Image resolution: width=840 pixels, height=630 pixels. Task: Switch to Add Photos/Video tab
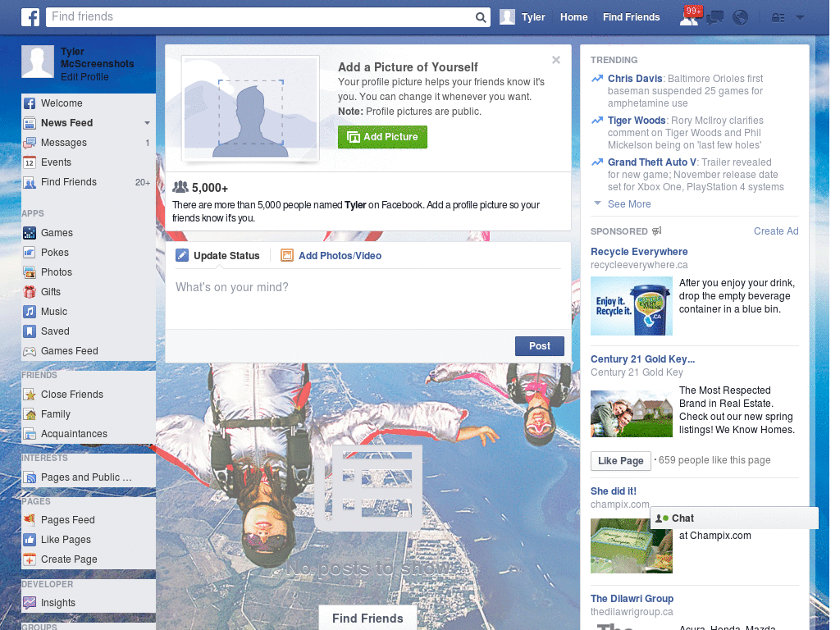tap(331, 256)
